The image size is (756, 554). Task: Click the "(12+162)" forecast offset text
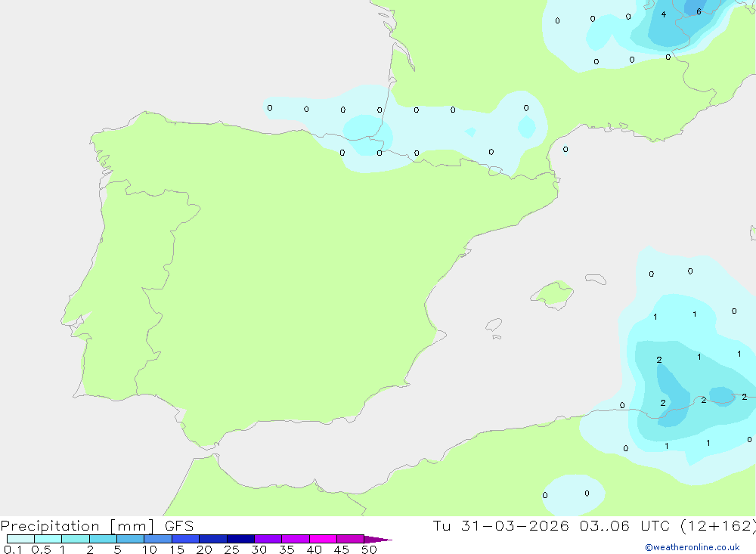[x=718, y=525]
